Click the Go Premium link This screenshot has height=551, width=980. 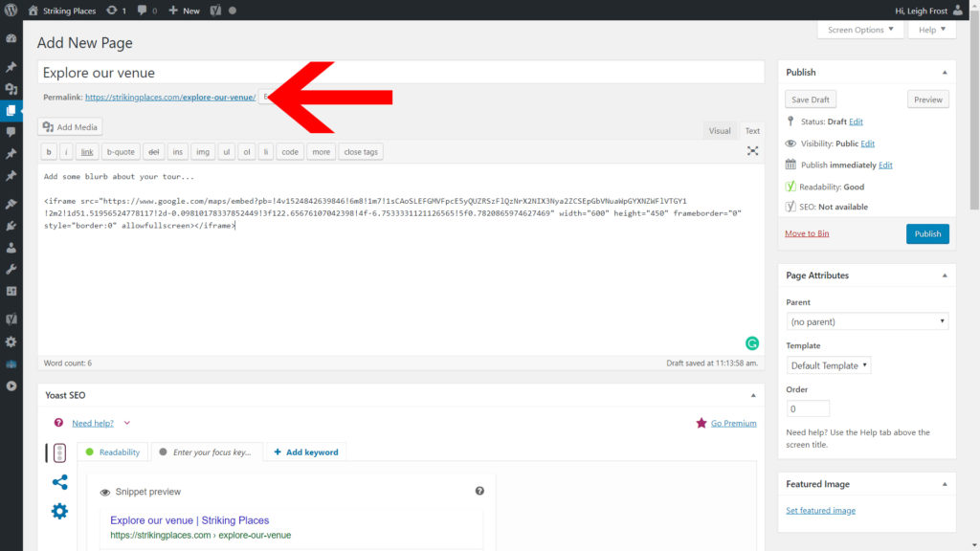(x=733, y=423)
